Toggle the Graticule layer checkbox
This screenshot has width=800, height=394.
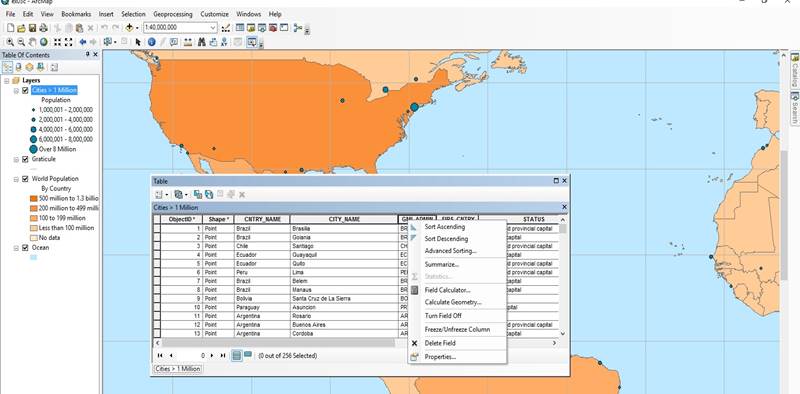coord(25,159)
